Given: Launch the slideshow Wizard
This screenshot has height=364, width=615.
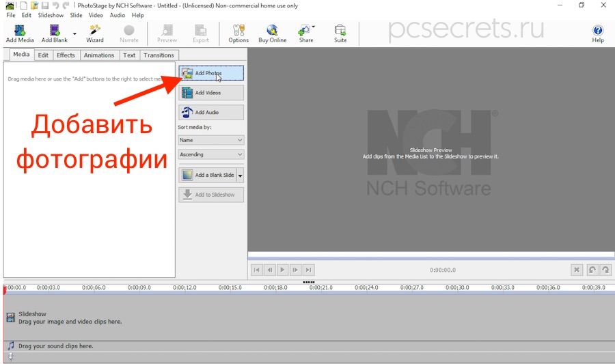Looking at the screenshot, I should click(95, 33).
